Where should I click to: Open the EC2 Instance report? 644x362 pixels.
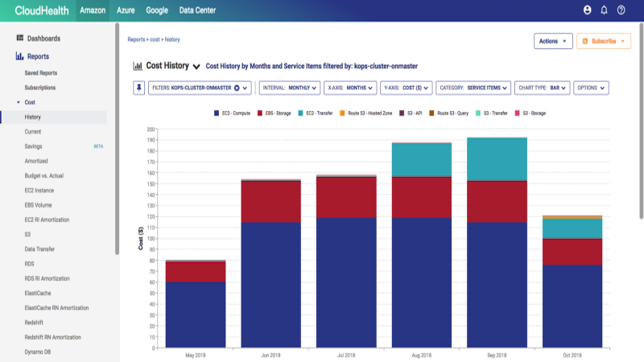click(39, 191)
